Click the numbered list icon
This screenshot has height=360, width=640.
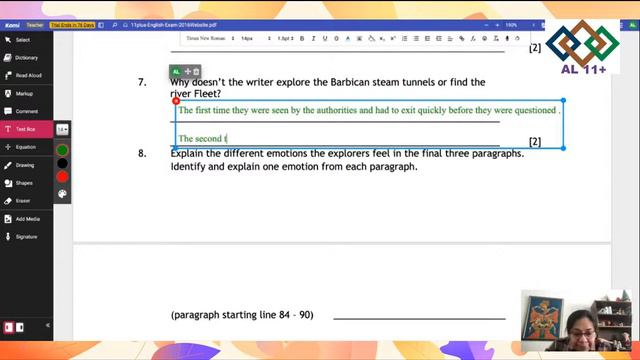coord(404,38)
